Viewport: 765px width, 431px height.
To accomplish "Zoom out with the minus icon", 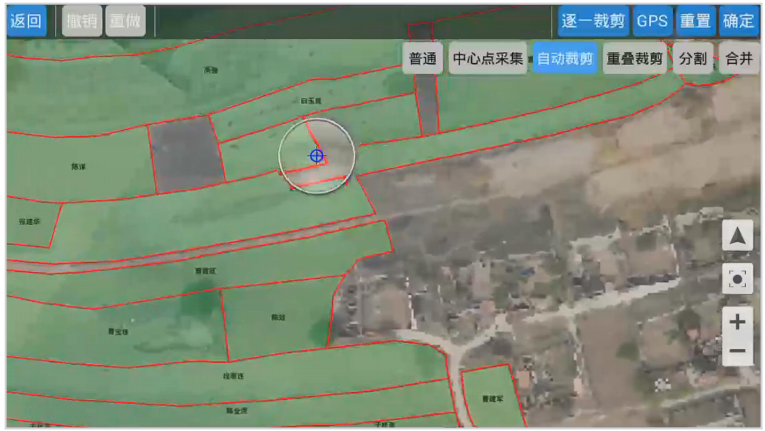I will [x=737, y=352].
